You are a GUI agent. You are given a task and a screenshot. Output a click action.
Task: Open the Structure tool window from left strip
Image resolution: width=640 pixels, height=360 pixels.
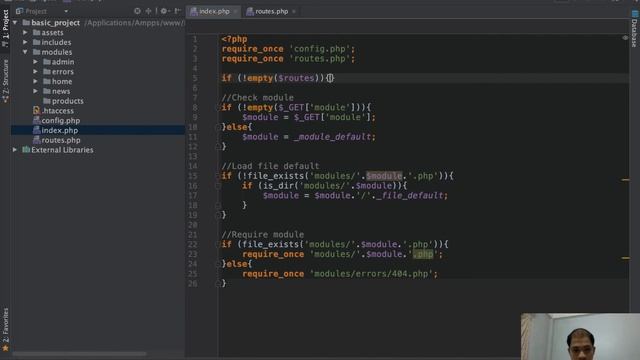point(5,81)
